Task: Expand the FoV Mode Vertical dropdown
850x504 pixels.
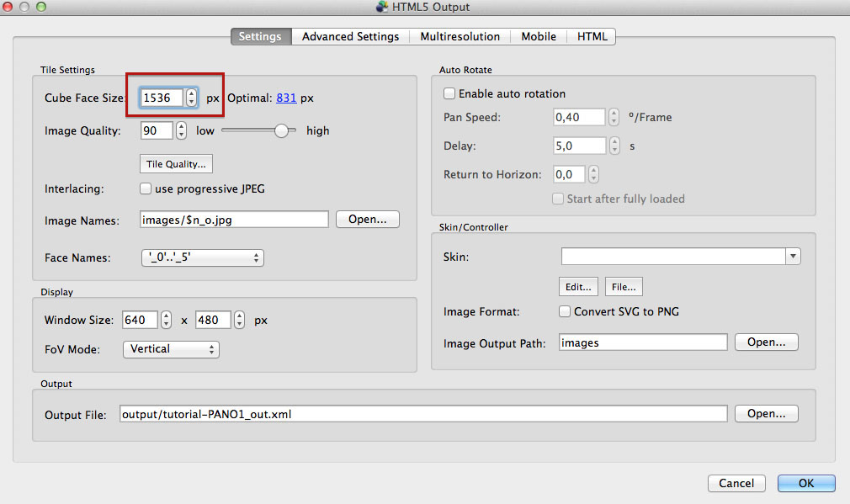Action: tap(171, 349)
